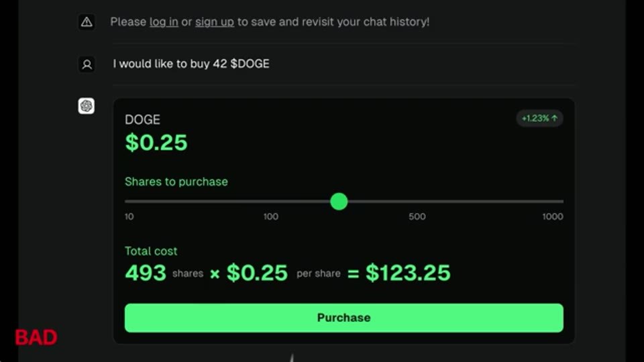Click the 493 shares count

pyautogui.click(x=146, y=273)
